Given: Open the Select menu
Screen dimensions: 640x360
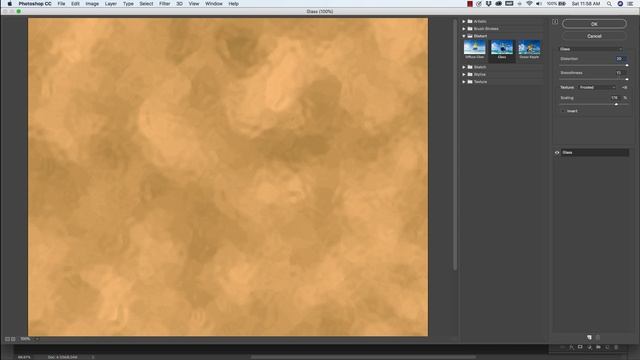Looking at the screenshot, I should [x=146, y=4].
